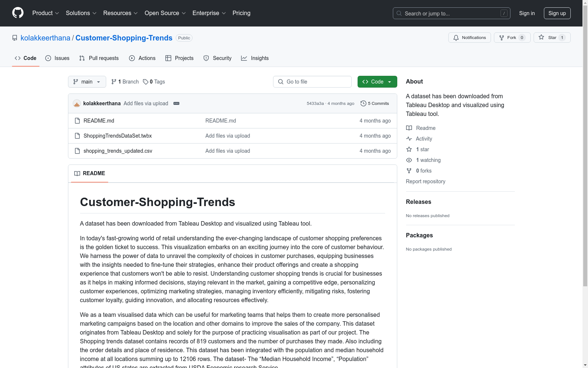Expand the Open Source menu
This screenshot has width=588, height=368.
click(x=165, y=13)
